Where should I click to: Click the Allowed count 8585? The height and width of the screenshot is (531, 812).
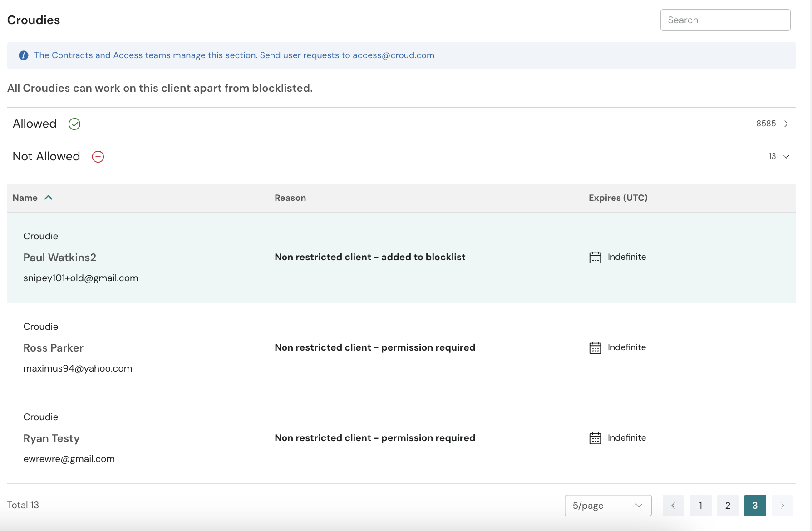766,124
